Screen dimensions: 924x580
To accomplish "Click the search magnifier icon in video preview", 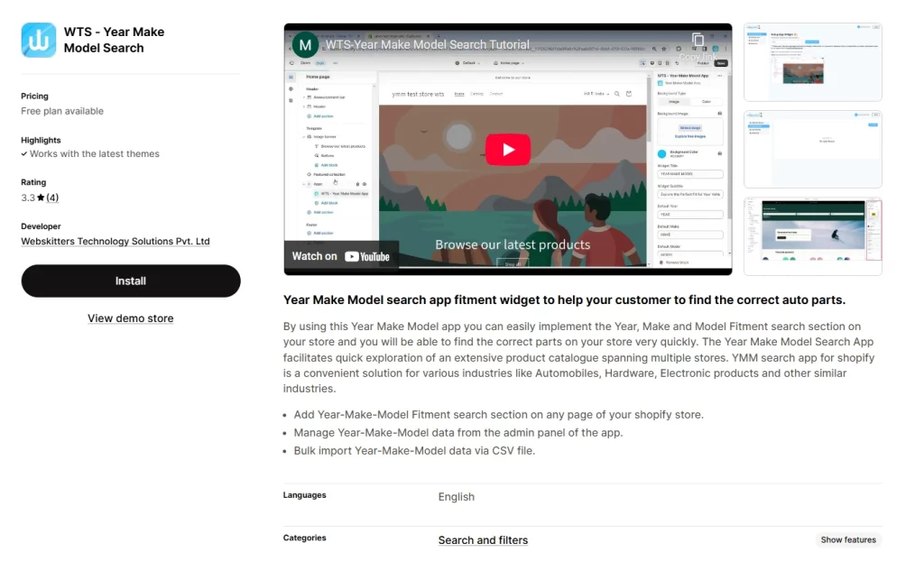I will coord(618,94).
